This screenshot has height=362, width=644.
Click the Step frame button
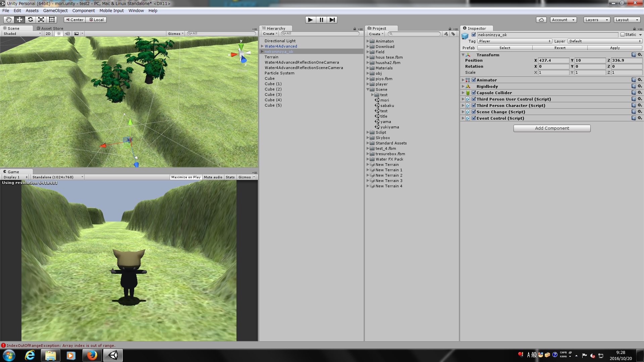tap(332, 20)
